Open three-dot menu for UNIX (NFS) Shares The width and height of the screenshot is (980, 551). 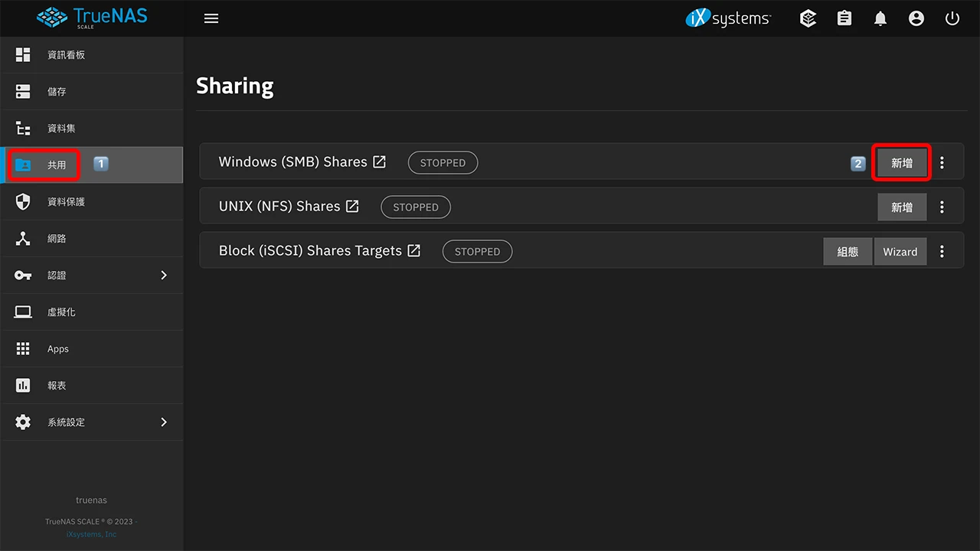pos(942,207)
